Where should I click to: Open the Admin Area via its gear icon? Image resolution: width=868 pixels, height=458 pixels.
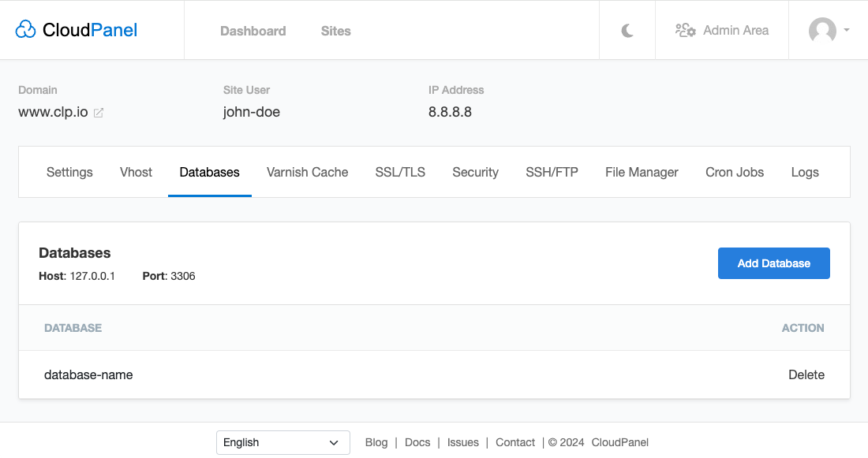coord(686,29)
